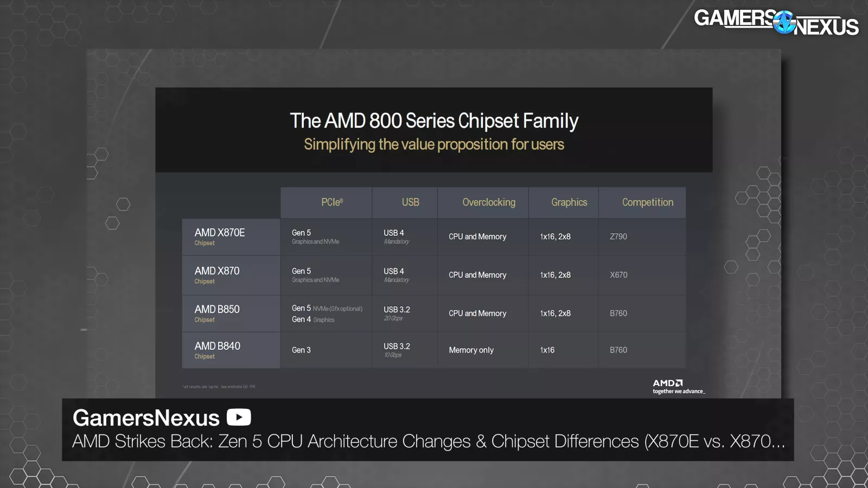
Task: Click the Competition column header
Action: pos(647,202)
